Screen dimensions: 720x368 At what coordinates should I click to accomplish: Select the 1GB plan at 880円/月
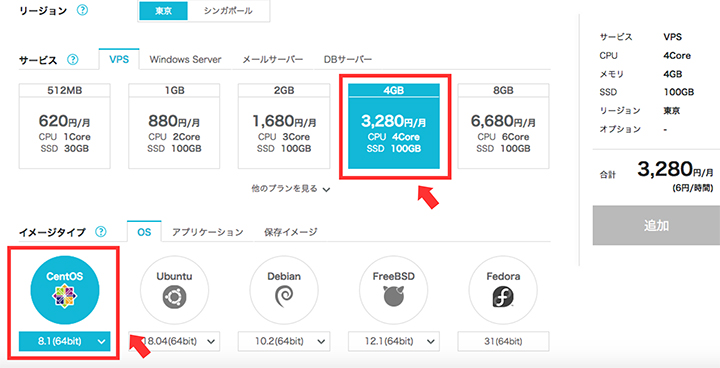click(174, 126)
